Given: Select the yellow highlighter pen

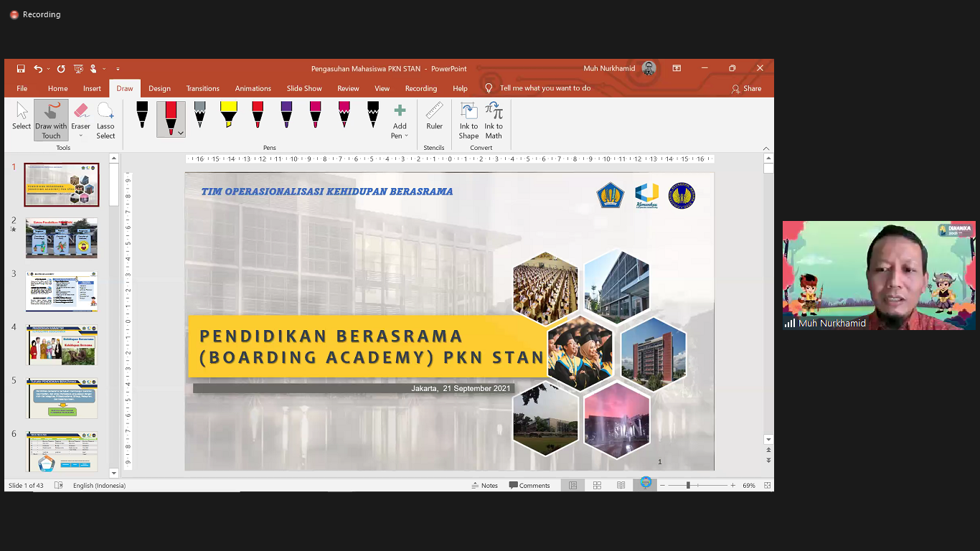Looking at the screenshot, I should click(x=228, y=115).
